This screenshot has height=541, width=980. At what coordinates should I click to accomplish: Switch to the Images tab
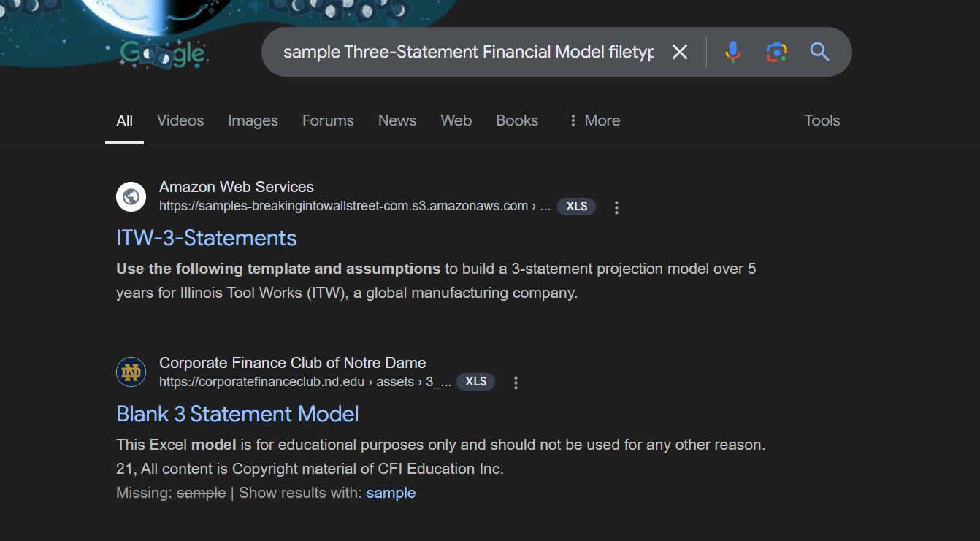tap(253, 120)
